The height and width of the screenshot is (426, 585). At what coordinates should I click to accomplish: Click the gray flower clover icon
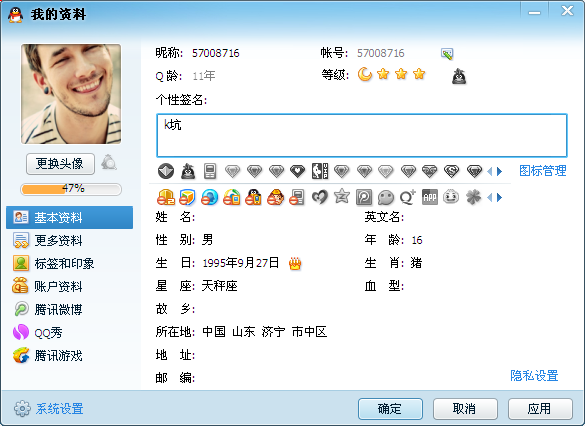473,197
